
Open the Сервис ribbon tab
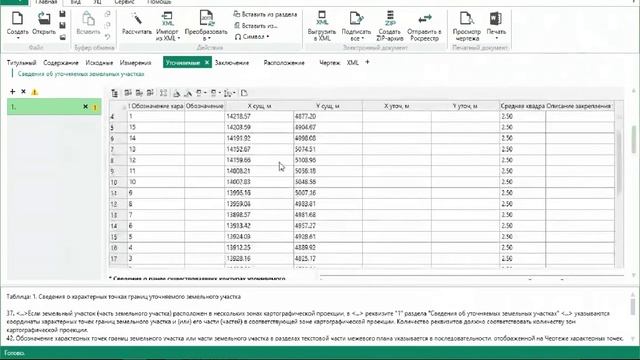point(124,2)
